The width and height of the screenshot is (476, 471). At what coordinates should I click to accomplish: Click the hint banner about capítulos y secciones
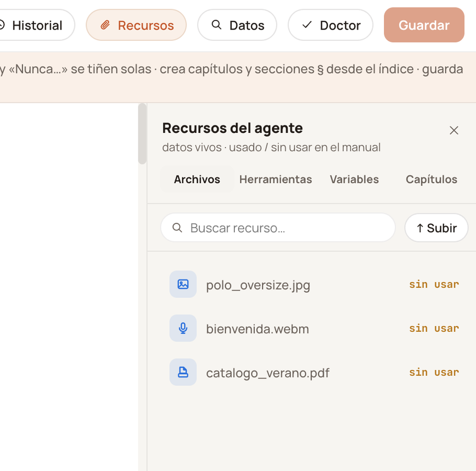coord(238,77)
